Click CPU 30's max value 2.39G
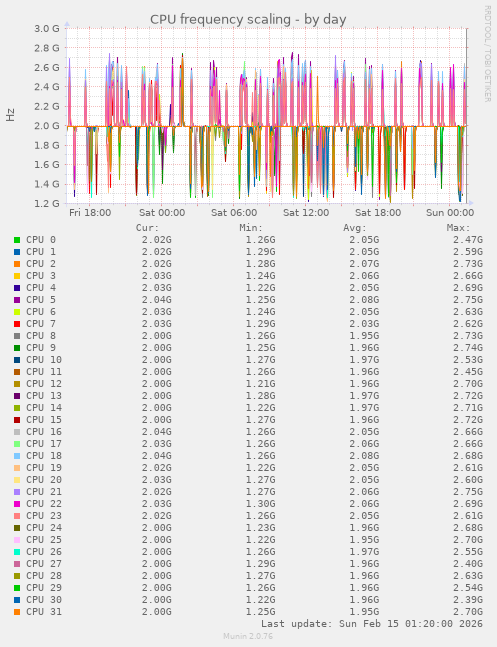Image resolution: width=497 pixels, height=647 pixels. (468, 600)
